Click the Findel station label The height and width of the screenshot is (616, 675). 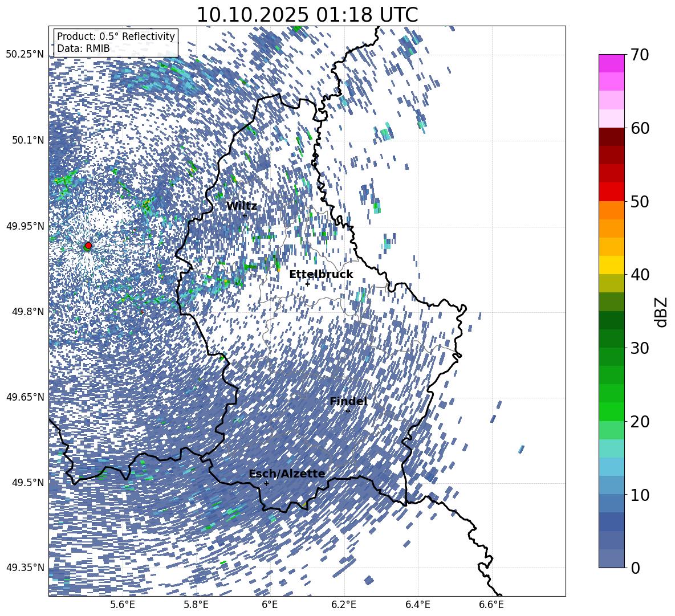point(348,401)
